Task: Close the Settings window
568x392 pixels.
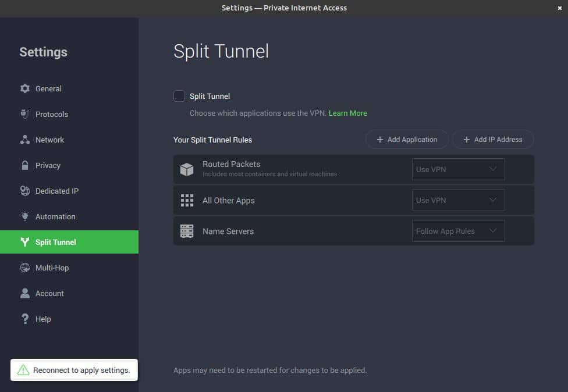Action: point(559,8)
